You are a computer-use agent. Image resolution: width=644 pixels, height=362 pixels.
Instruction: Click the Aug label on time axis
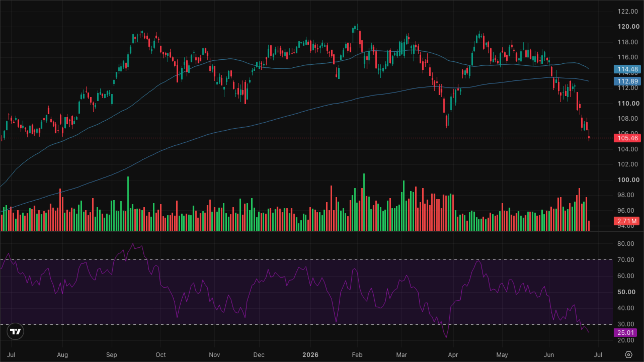(62, 355)
